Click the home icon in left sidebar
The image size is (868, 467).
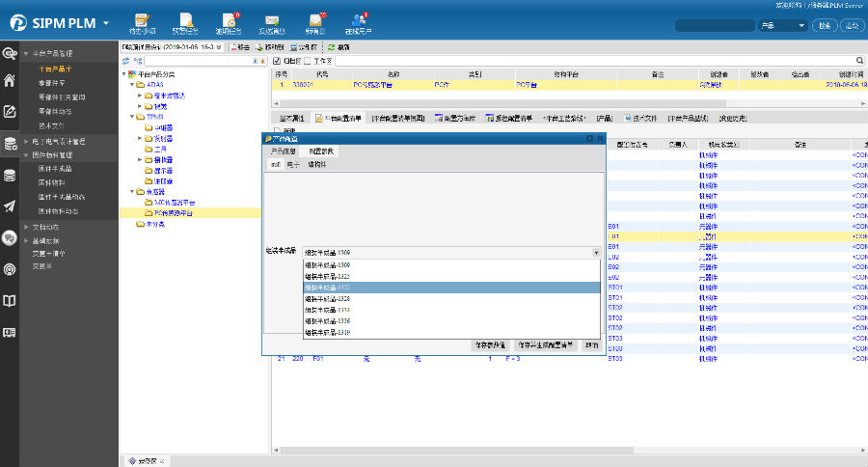click(x=10, y=80)
